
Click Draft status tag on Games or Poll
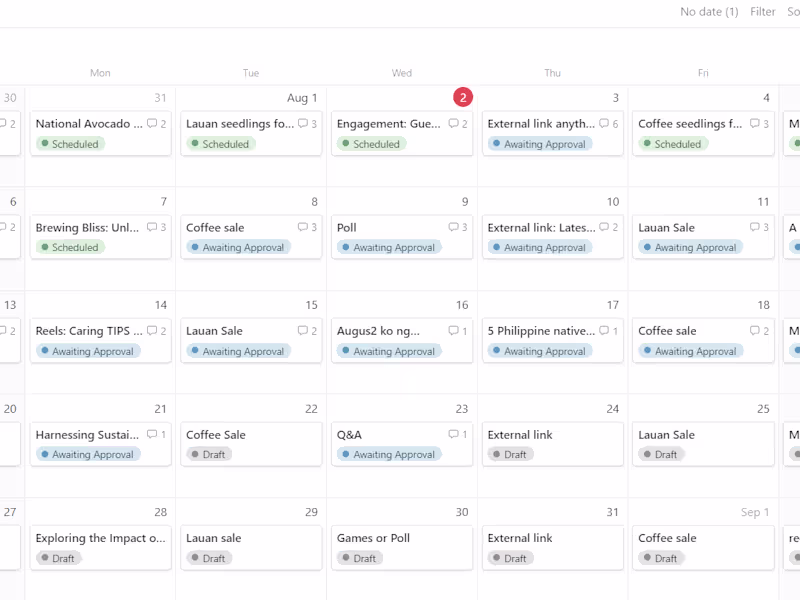358,558
